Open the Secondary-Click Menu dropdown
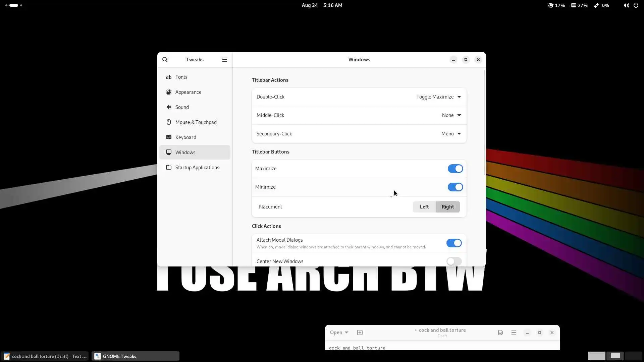Screen dimensions: 644x362 (x=451, y=134)
